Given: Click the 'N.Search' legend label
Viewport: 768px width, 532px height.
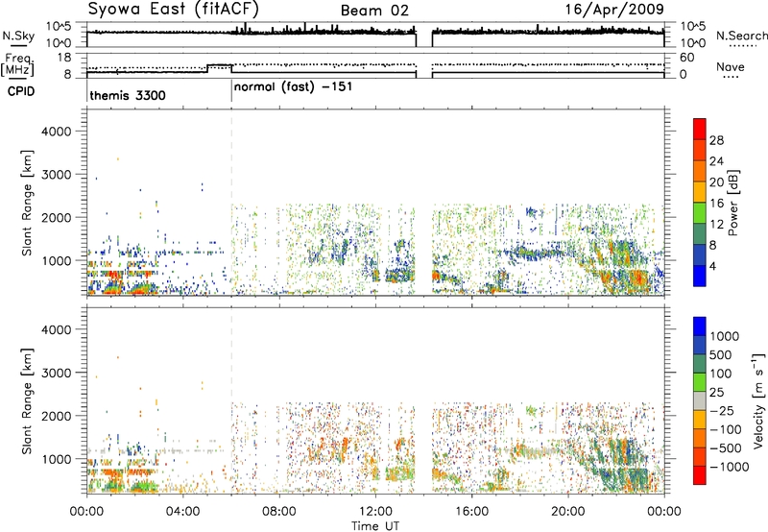Looking at the screenshot, I should point(742,36).
